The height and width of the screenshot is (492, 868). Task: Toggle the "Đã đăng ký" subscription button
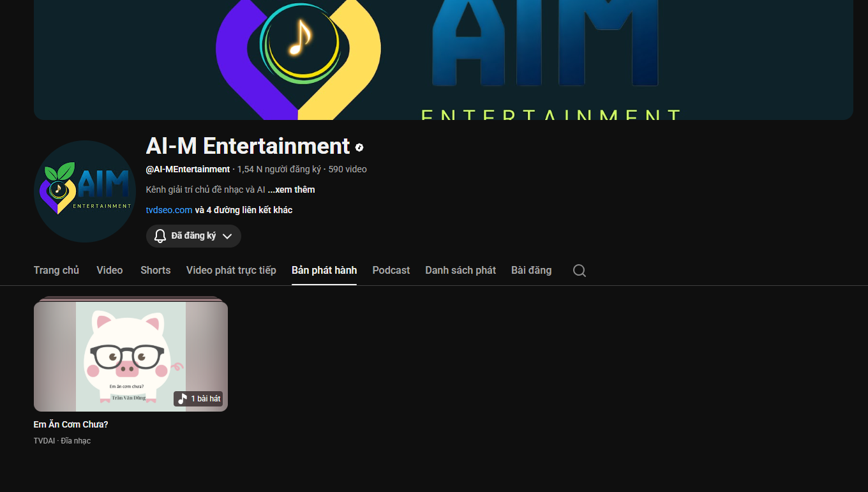pyautogui.click(x=193, y=236)
